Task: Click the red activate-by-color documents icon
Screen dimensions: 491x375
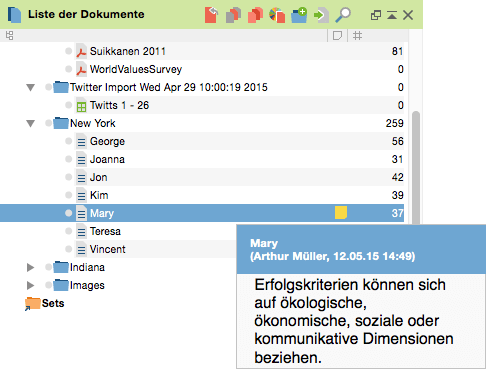Action: pyautogui.click(x=255, y=15)
